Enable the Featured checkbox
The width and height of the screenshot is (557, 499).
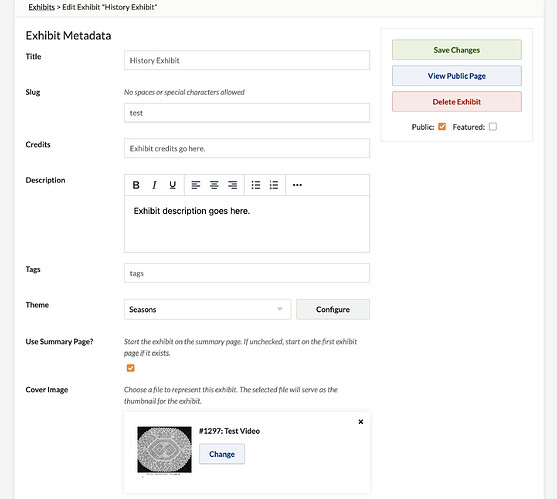pyautogui.click(x=493, y=126)
